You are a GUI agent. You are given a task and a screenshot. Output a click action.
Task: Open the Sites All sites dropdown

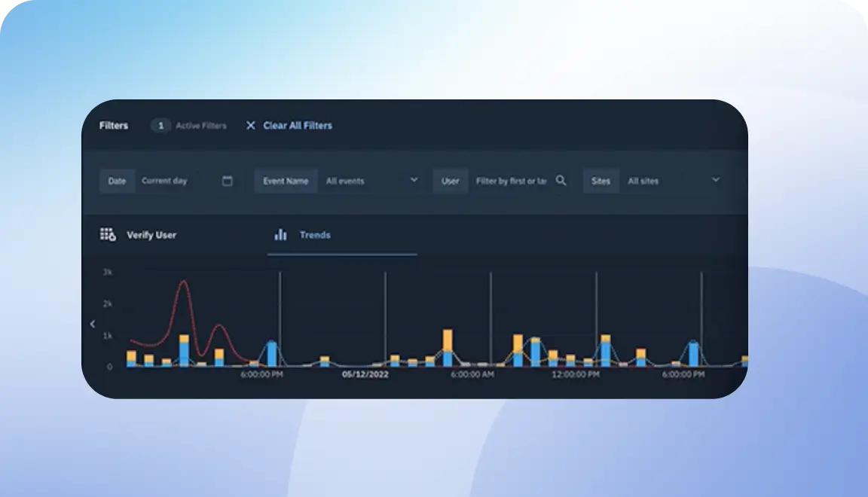pyautogui.click(x=672, y=181)
